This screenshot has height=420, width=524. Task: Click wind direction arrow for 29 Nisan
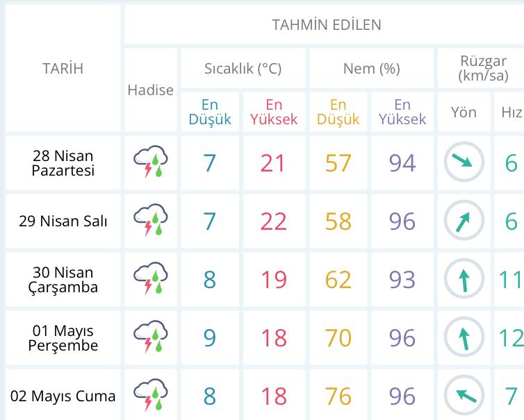coord(463,221)
